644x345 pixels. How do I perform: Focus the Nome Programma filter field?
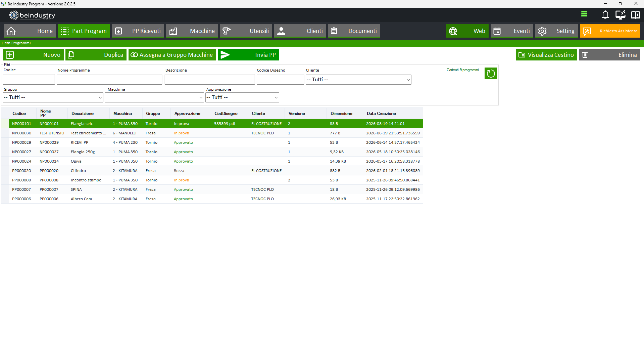109,80
